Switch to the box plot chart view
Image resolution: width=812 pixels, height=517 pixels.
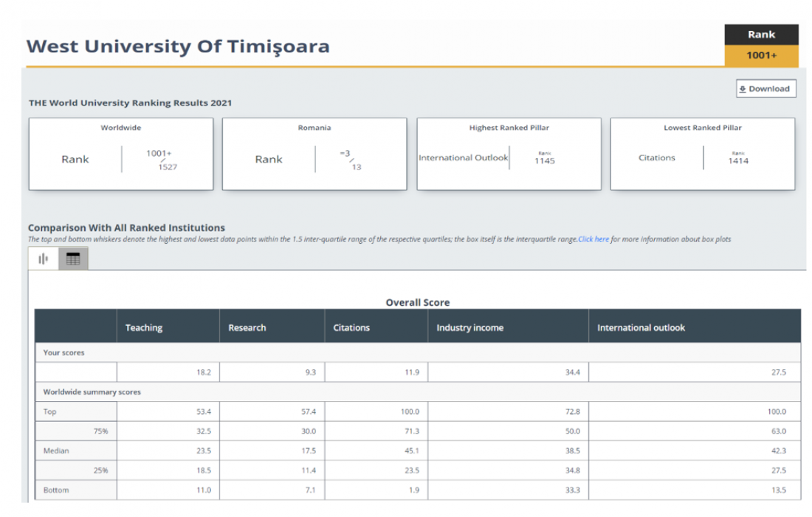click(x=44, y=258)
